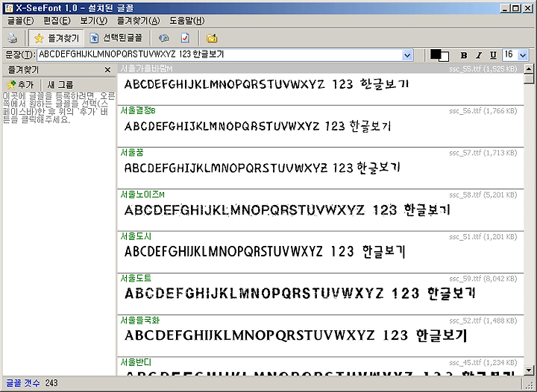Toggle bold formatting
Viewport: 537px width, 392px height.
click(x=464, y=55)
